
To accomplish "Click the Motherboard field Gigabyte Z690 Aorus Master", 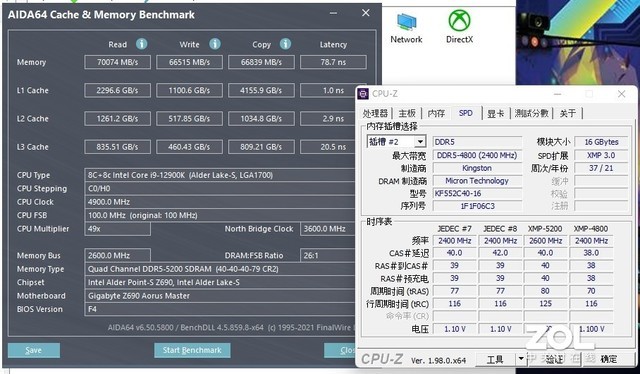I will click(x=220, y=296).
